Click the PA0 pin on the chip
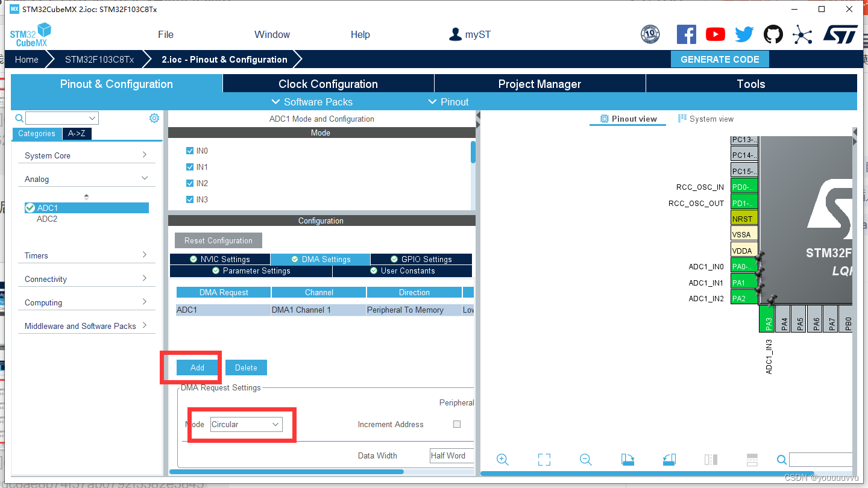868x488 pixels. tap(744, 266)
